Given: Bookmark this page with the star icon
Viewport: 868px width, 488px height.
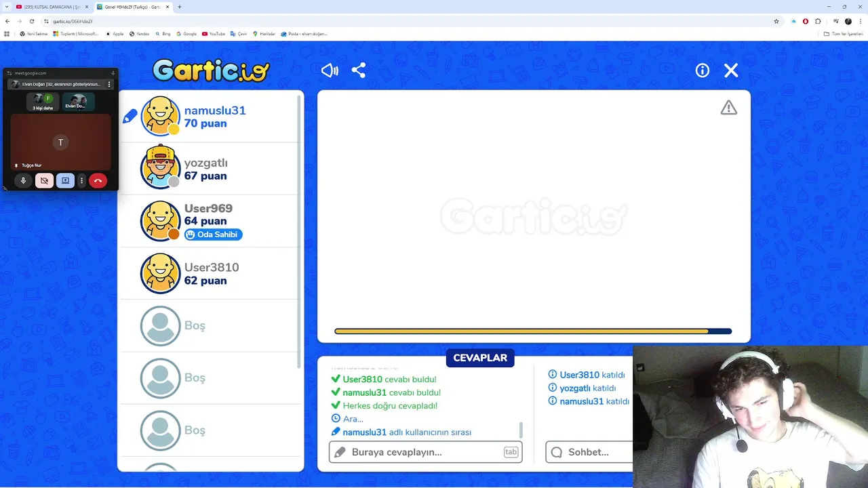Looking at the screenshot, I should coord(776,21).
